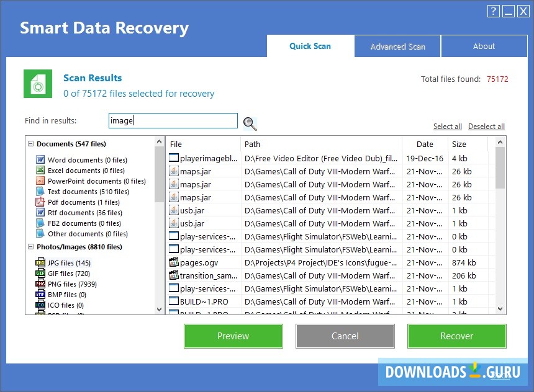Screen dimensions: 534x392
Task: Click the playerimagebl... file icon
Action: point(174,158)
